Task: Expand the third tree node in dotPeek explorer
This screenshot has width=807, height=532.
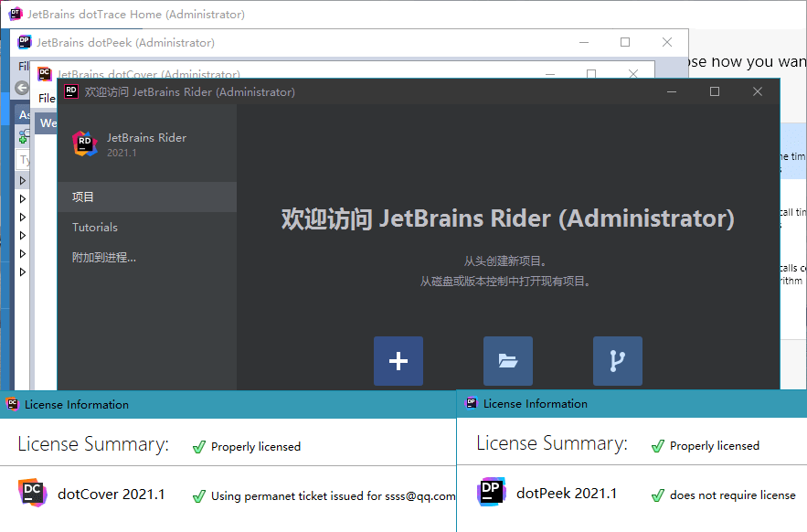Action: pos(23,217)
